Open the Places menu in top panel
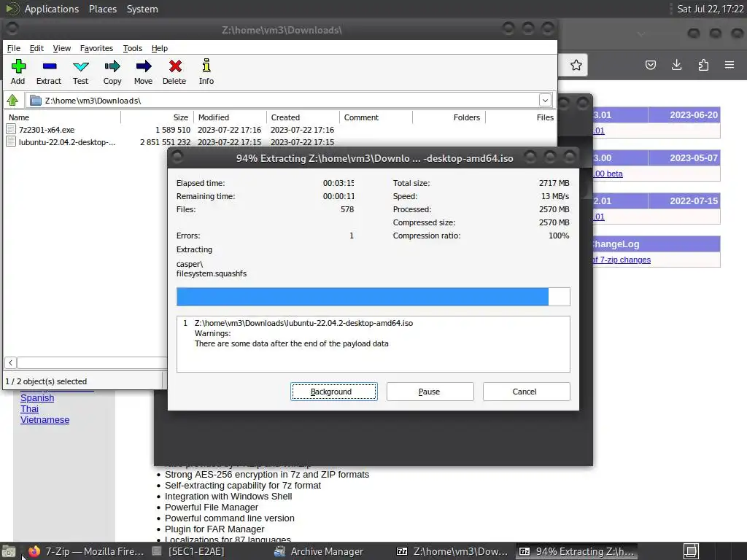The image size is (747, 560). point(103,9)
